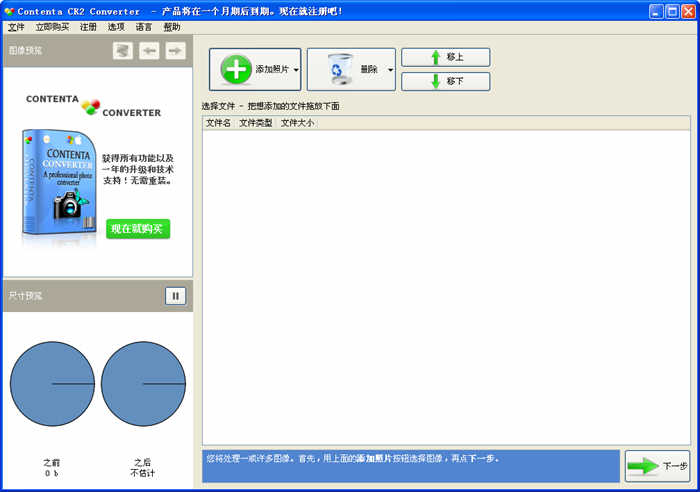Sort by the 文件名 column header
The height and width of the screenshot is (492, 700).
point(218,123)
